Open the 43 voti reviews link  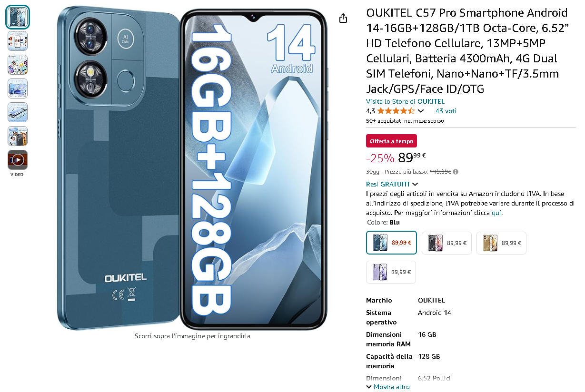point(446,111)
